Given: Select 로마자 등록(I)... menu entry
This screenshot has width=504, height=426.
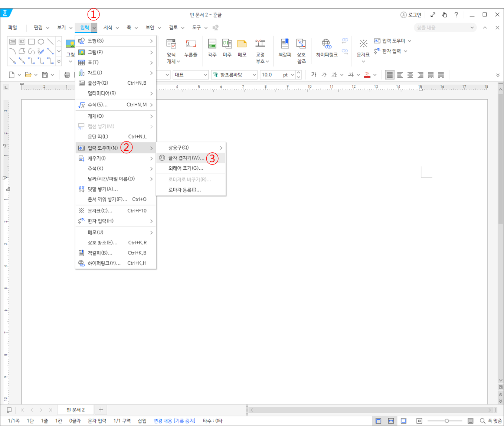Looking at the screenshot, I should (x=191, y=190).
